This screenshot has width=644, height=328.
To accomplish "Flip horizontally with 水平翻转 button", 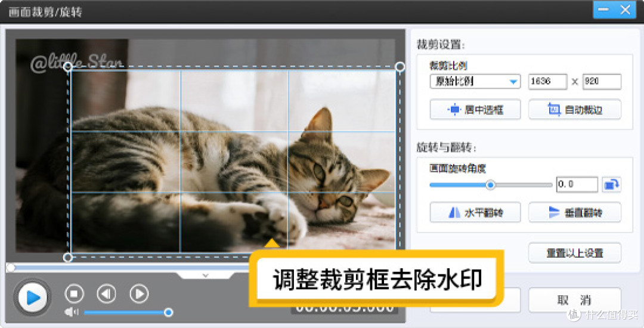I will 475,212.
